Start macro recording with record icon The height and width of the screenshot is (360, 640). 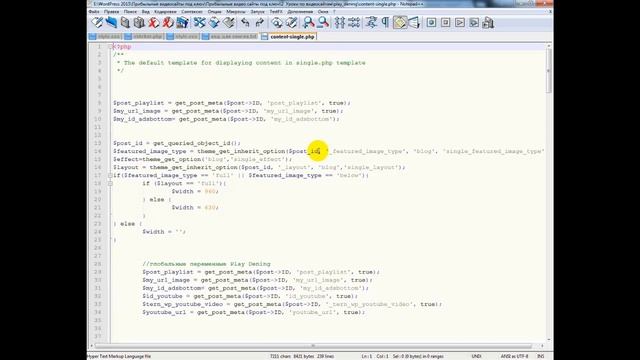[x=431, y=23]
